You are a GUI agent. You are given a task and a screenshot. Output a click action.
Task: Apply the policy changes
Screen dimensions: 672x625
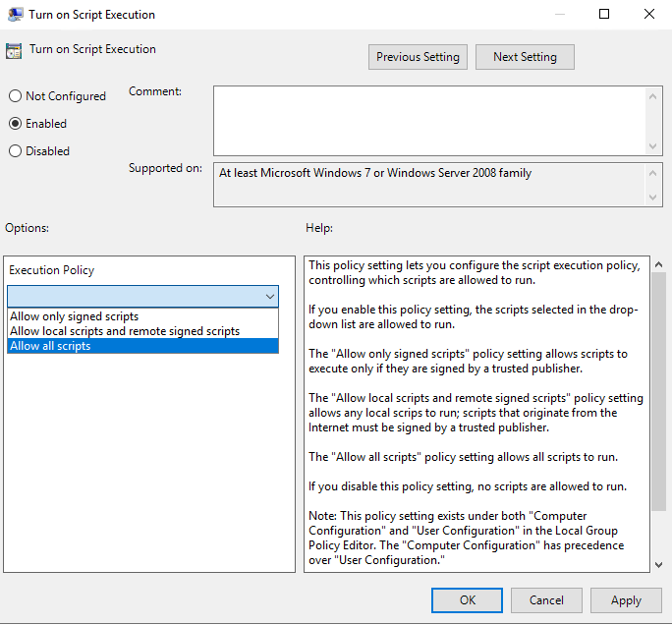pos(626,600)
